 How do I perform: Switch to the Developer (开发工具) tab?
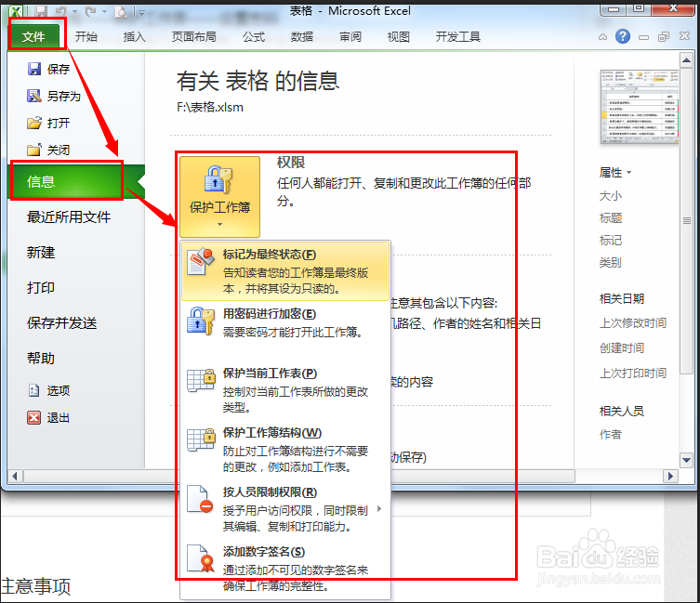(457, 36)
